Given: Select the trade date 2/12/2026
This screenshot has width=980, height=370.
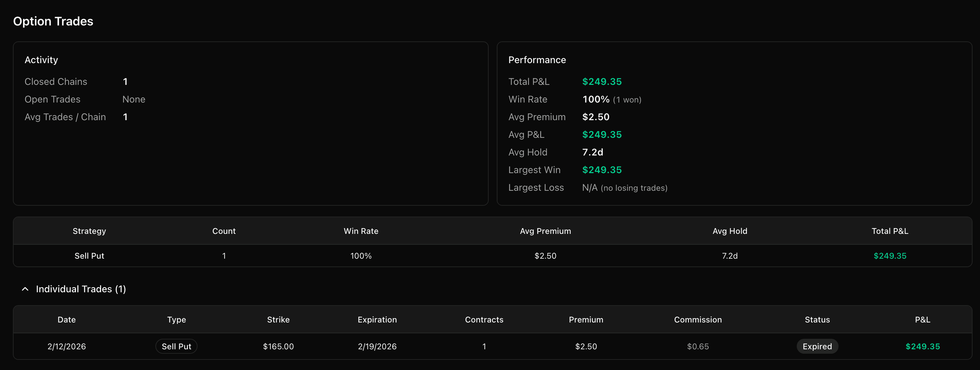Looking at the screenshot, I should tap(66, 346).
